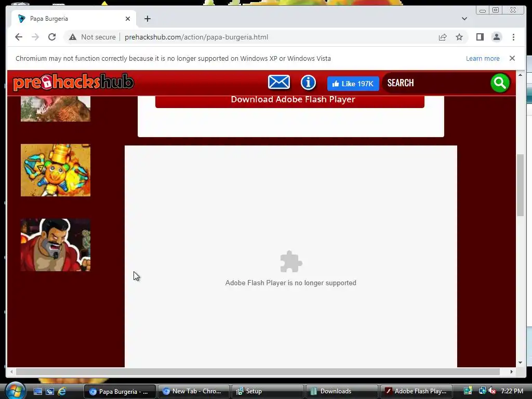The image size is (532, 399).
Task: Click the Papa Burgeria taskbar button
Action: pos(120,392)
